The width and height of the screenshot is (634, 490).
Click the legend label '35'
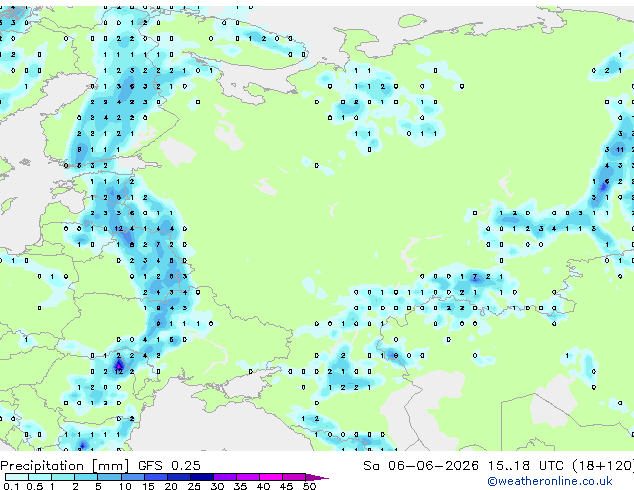point(240,486)
